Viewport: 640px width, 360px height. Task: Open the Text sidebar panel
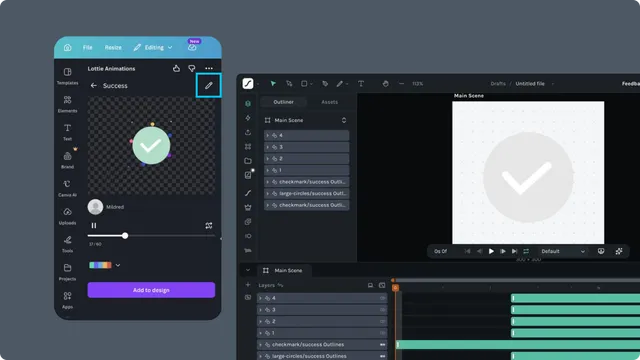pos(67,132)
